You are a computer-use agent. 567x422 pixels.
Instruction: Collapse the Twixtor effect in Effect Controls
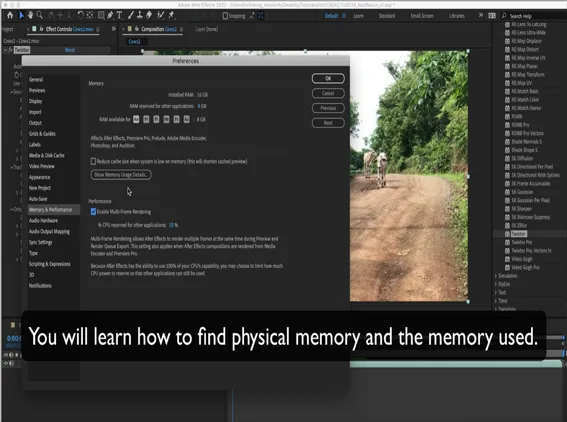click(5, 50)
